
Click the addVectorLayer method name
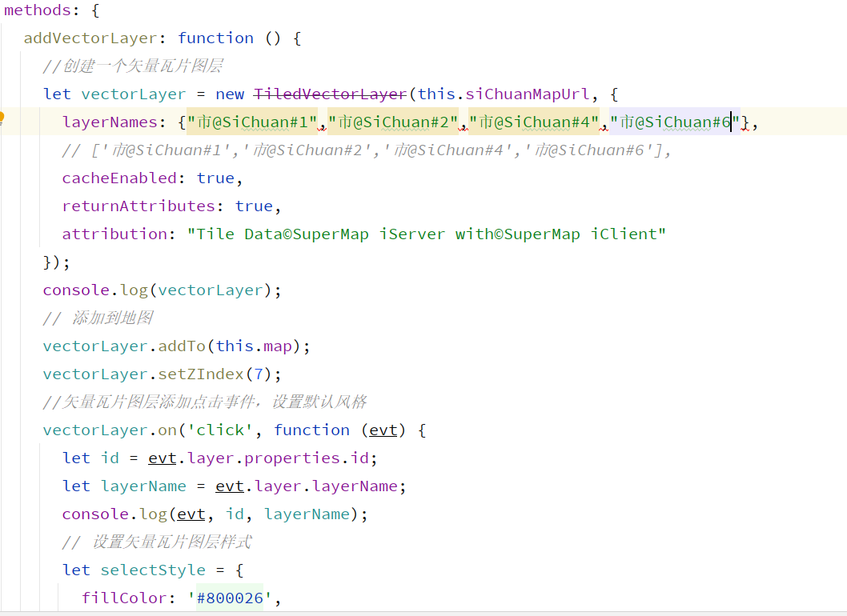pyautogui.click(x=90, y=38)
